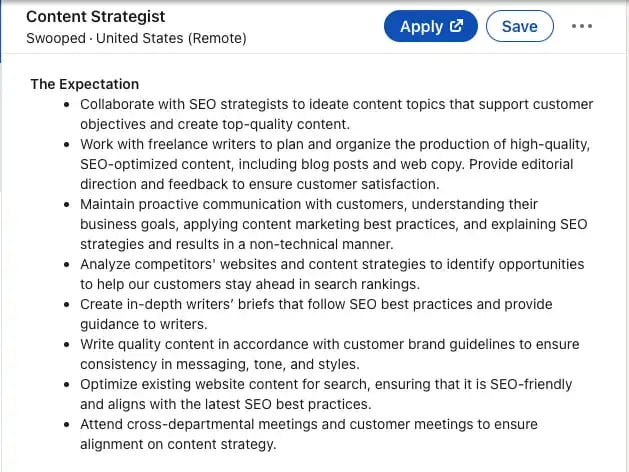This screenshot has width=629, height=472.
Task: Click the text 'alignment on content strategy'
Action: tap(178, 444)
